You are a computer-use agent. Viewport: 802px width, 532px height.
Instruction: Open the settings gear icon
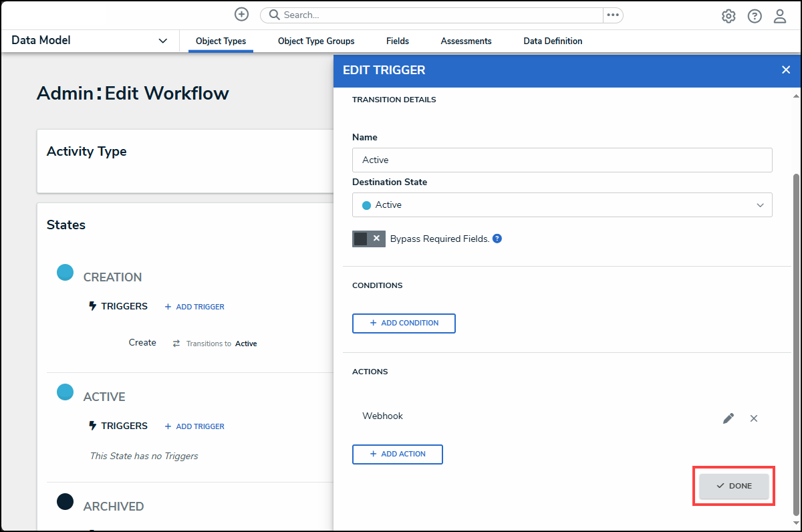(728, 16)
